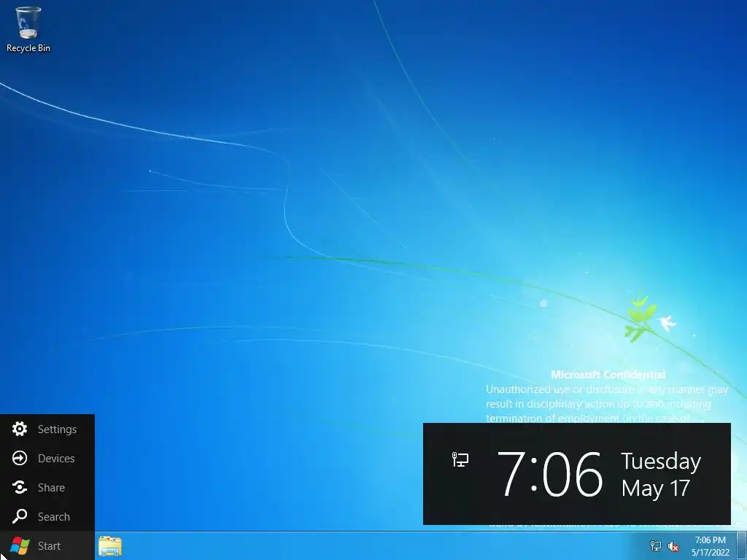
Task: Select the Share charm icon
Action: (x=20, y=488)
